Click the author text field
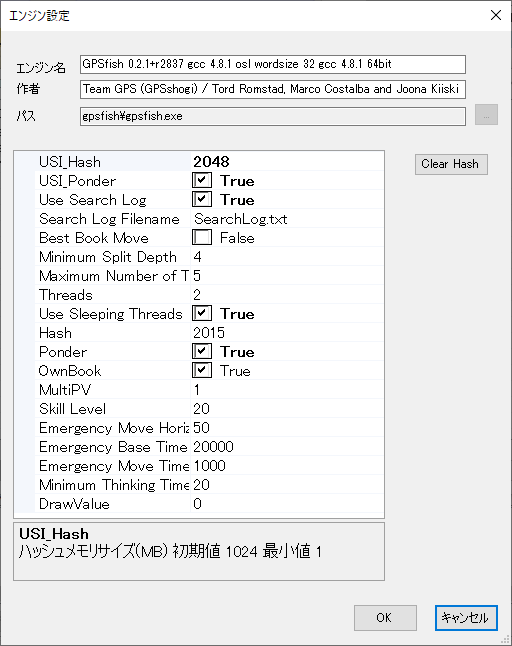Screen dimensions: 512x646 point(273,89)
